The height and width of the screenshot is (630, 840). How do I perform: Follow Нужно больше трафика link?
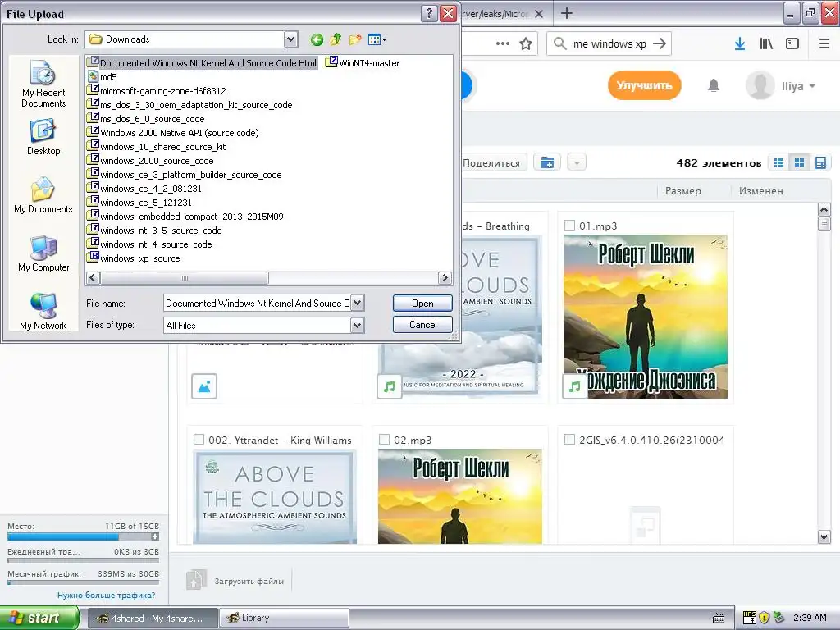coord(106,596)
